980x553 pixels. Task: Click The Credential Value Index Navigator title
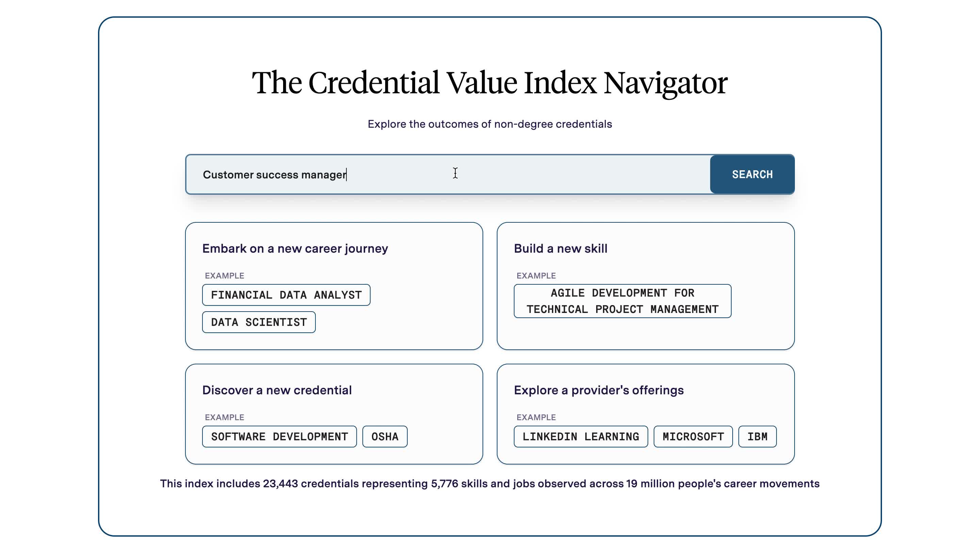(490, 83)
